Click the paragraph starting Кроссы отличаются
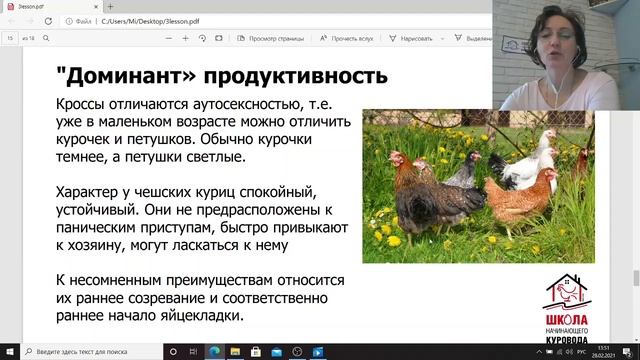Viewport: 640px width, 360px height. point(203,130)
